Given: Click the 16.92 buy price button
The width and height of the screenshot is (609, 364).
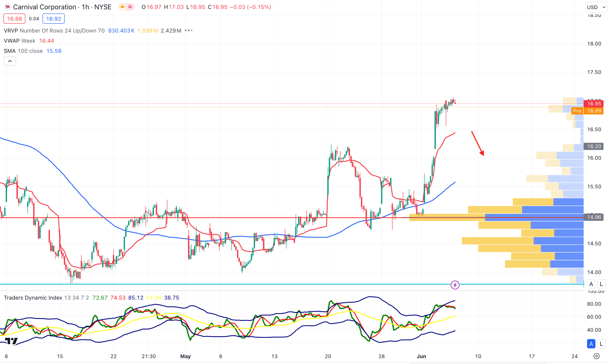Looking at the screenshot, I should [54, 19].
